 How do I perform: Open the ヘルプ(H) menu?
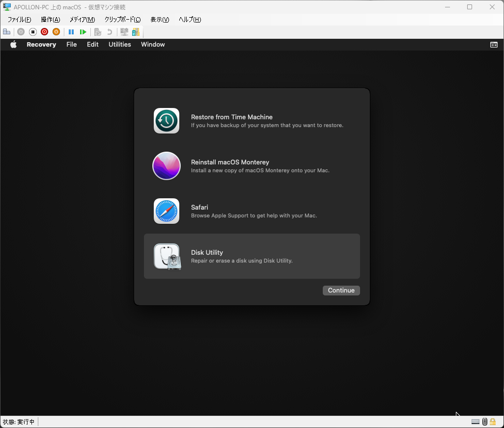190,20
